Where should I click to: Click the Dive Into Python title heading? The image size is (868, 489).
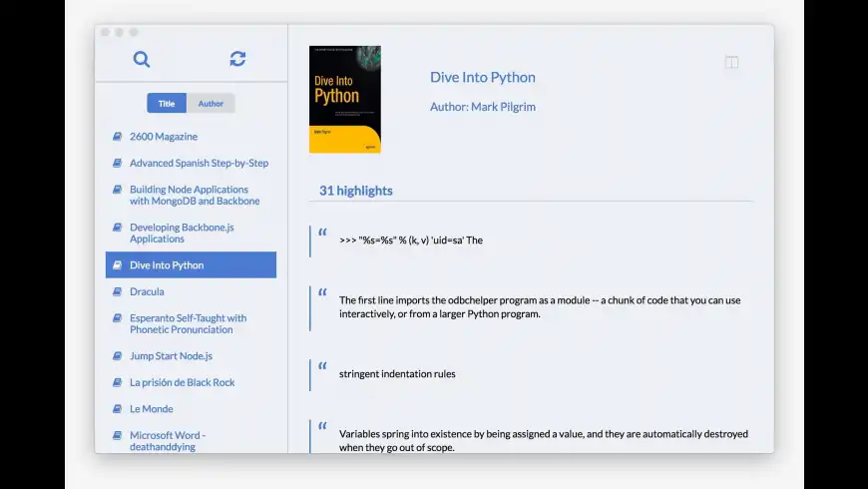point(483,77)
